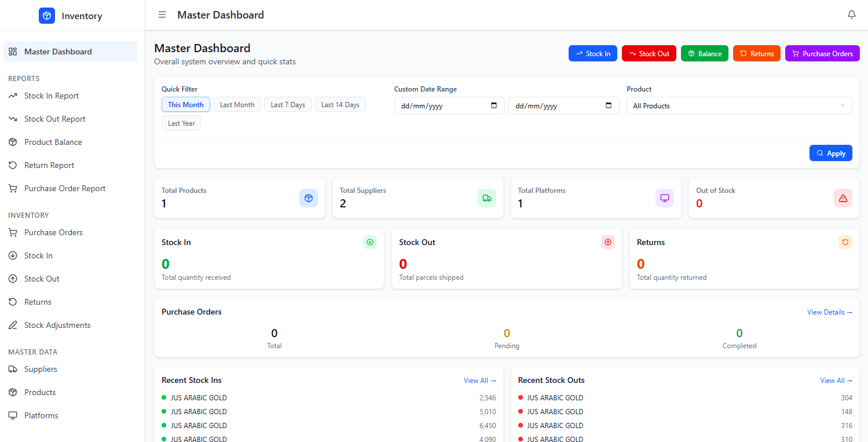
Task: Open the start date picker
Action: click(x=493, y=105)
